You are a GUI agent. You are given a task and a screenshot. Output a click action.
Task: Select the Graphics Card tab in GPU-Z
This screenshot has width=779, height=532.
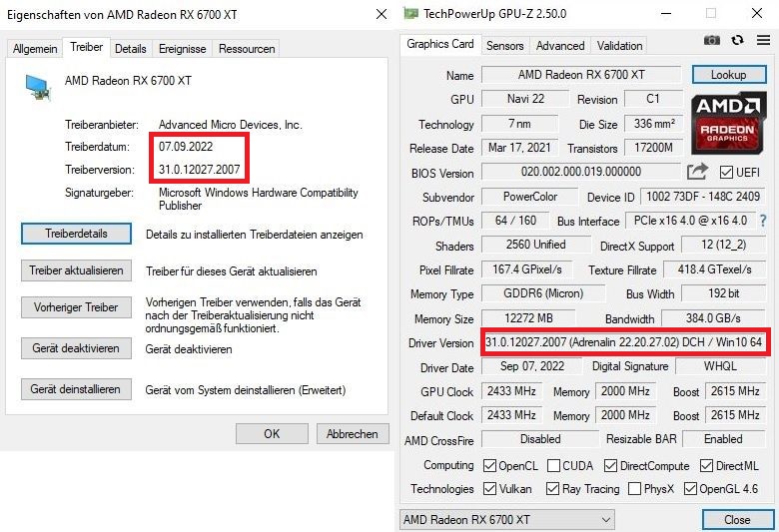point(440,44)
